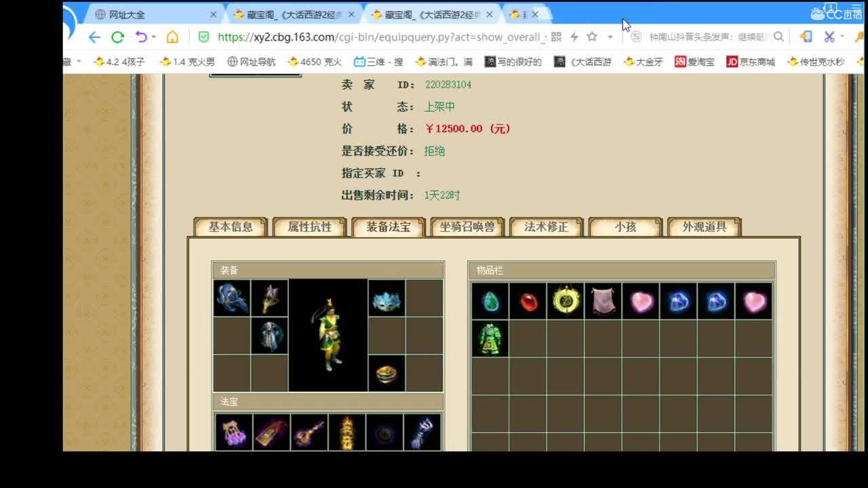The width and height of the screenshot is (868, 488).
Task: Open bookmark 4.2 4孩子
Action: [x=120, y=62]
